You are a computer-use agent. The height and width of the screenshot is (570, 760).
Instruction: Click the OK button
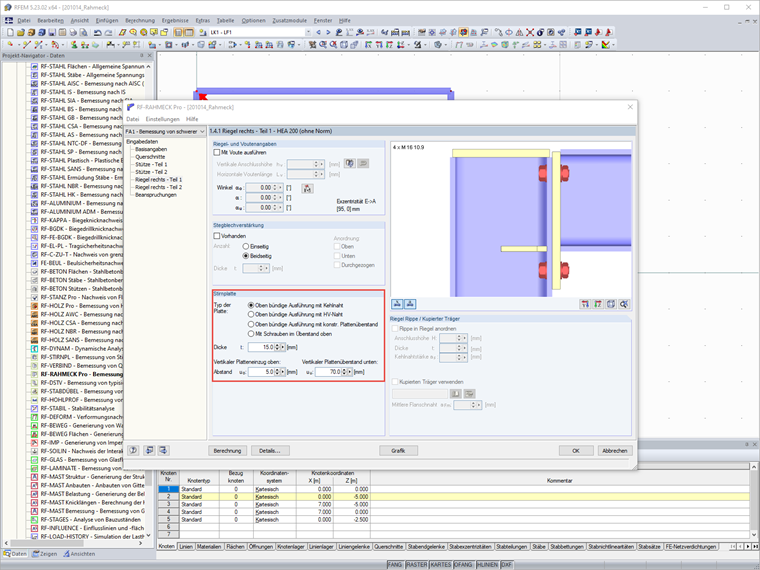click(x=576, y=451)
